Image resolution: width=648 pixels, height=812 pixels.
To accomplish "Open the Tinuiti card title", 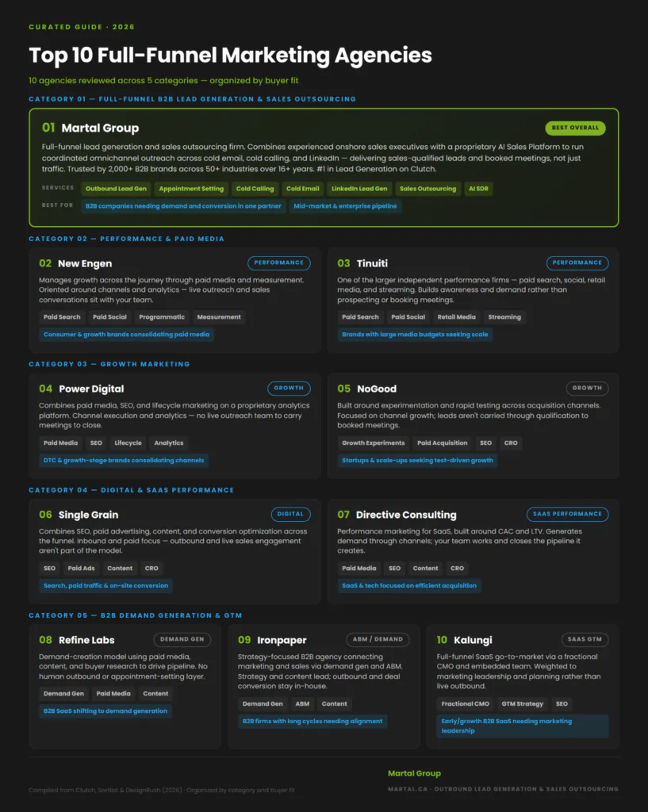I will (372, 263).
